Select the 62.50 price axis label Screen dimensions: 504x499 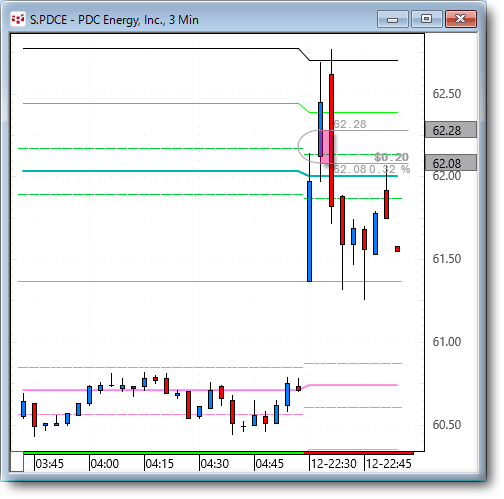[446, 94]
